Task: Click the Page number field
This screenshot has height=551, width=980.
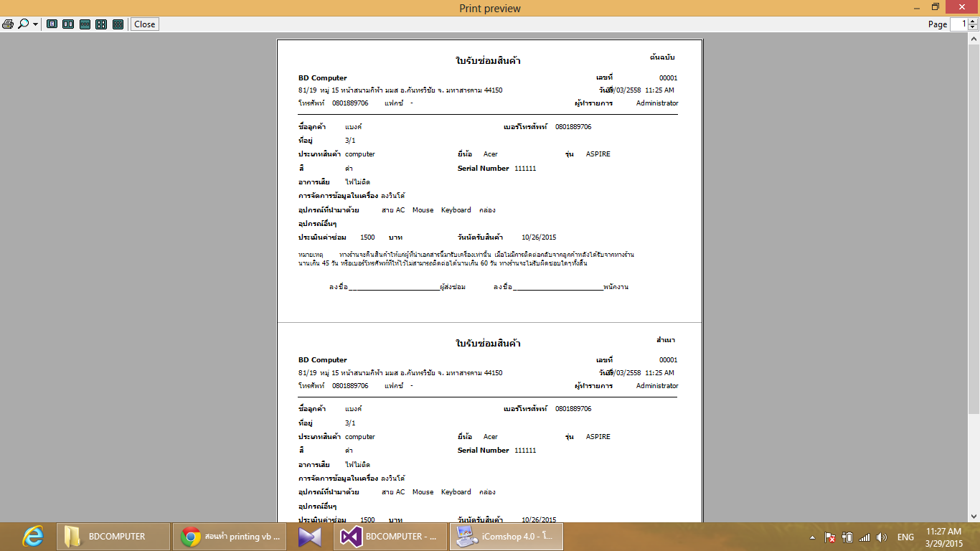Action: click(960, 24)
